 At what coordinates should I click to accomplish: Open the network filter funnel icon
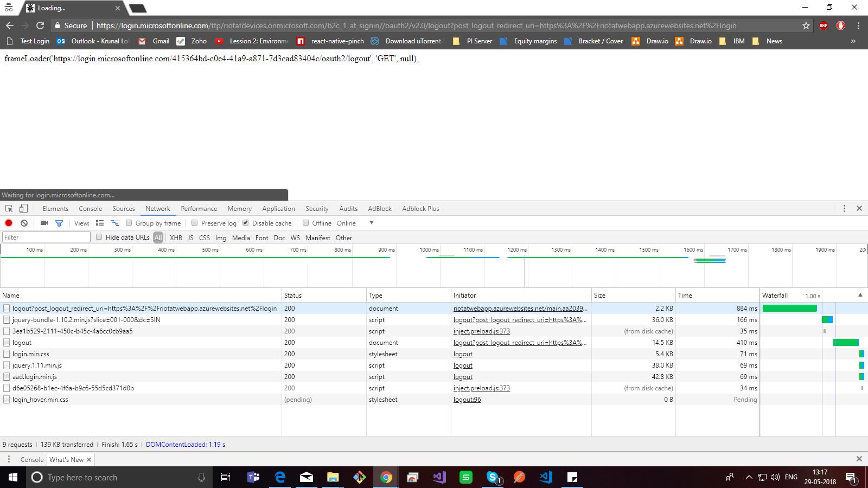59,223
